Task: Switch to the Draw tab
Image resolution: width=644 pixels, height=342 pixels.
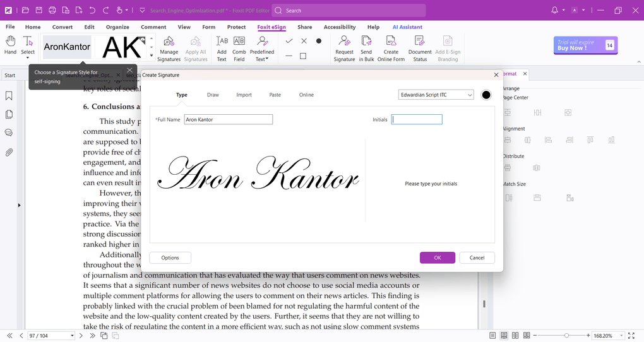Action: pos(213,95)
